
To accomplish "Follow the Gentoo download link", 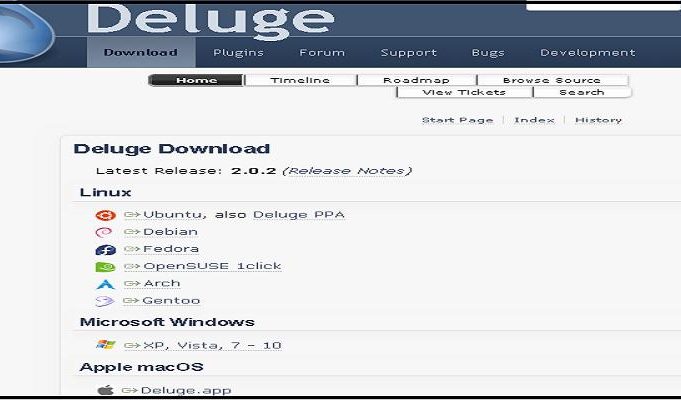I will pyautogui.click(x=162, y=301).
